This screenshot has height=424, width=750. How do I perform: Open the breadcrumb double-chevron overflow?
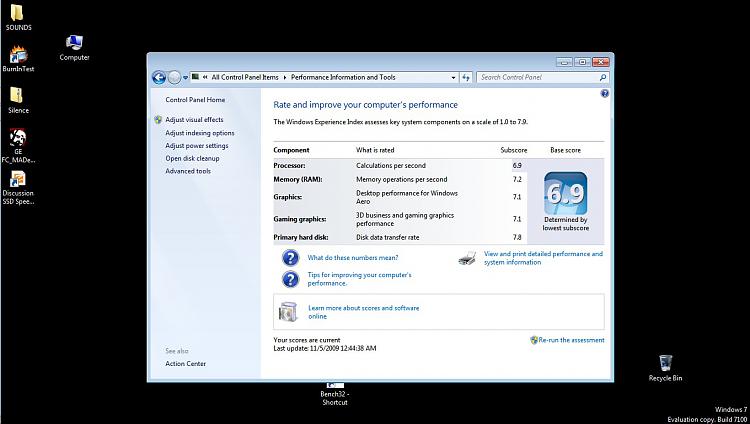tap(205, 78)
